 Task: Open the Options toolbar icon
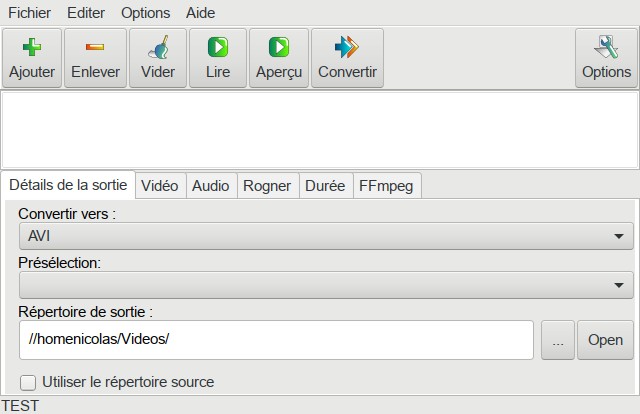[606, 48]
